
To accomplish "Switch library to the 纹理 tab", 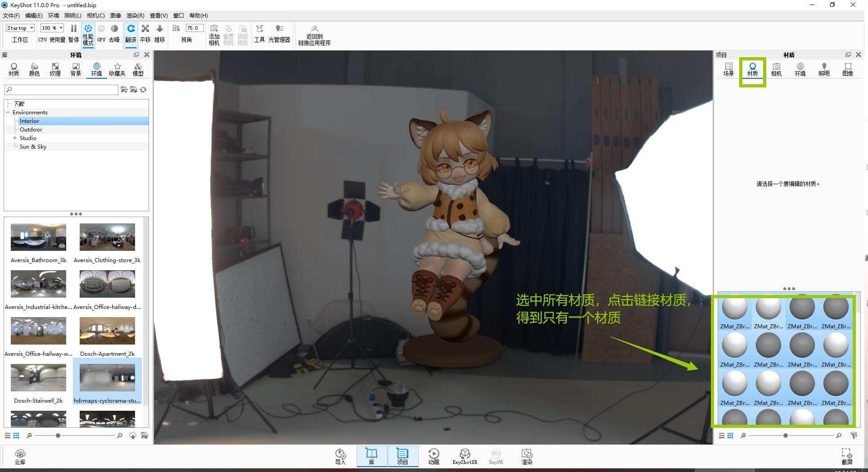I will tap(55, 69).
